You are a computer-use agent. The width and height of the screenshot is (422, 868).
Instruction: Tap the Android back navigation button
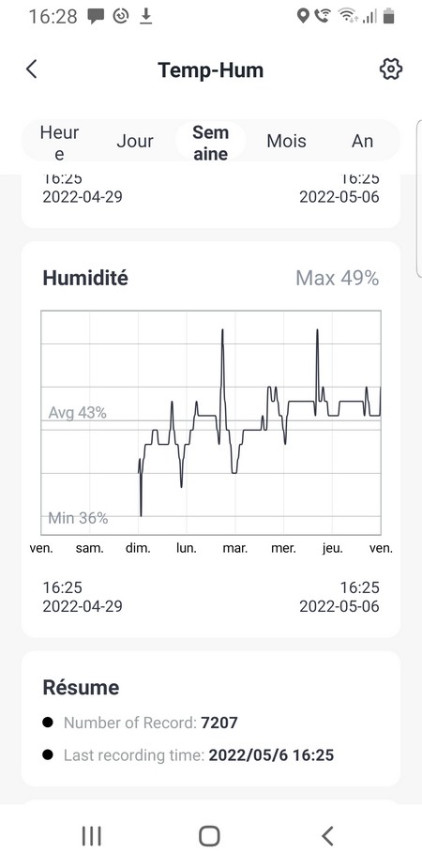click(x=327, y=836)
